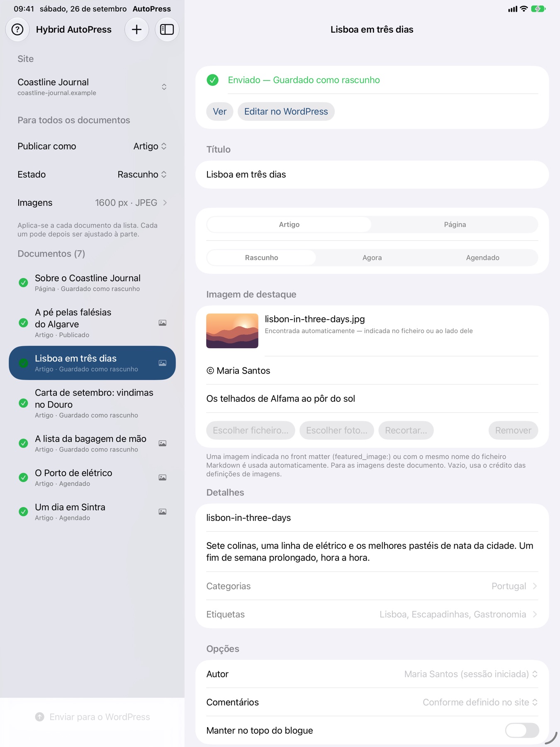Click Escolher foto button
The height and width of the screenshot is (747, 560).
click(336, 430)
